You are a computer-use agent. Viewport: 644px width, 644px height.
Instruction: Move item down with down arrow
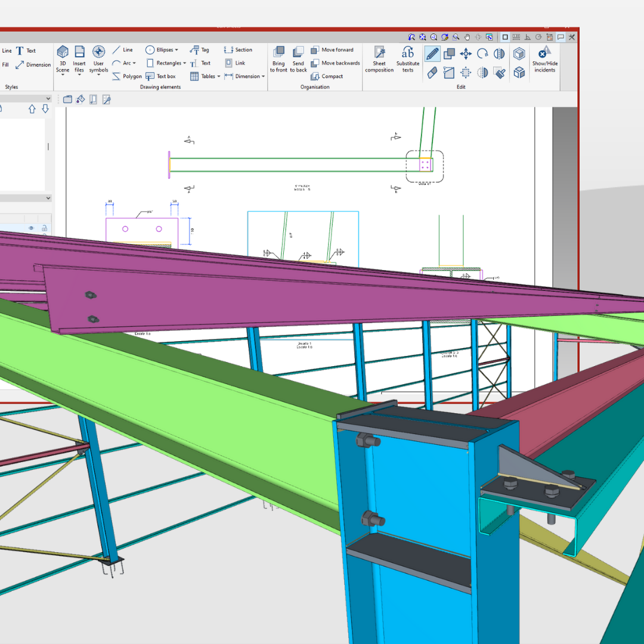click(45, 109)
